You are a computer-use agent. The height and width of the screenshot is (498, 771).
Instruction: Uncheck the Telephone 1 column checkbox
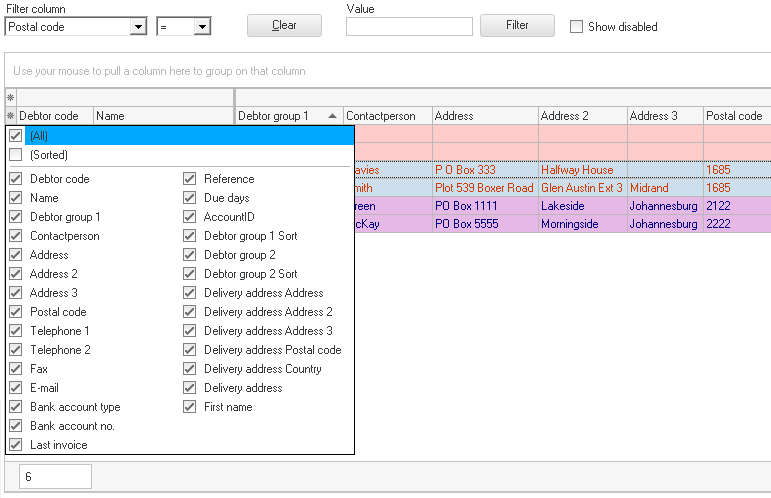coord(15,331)
